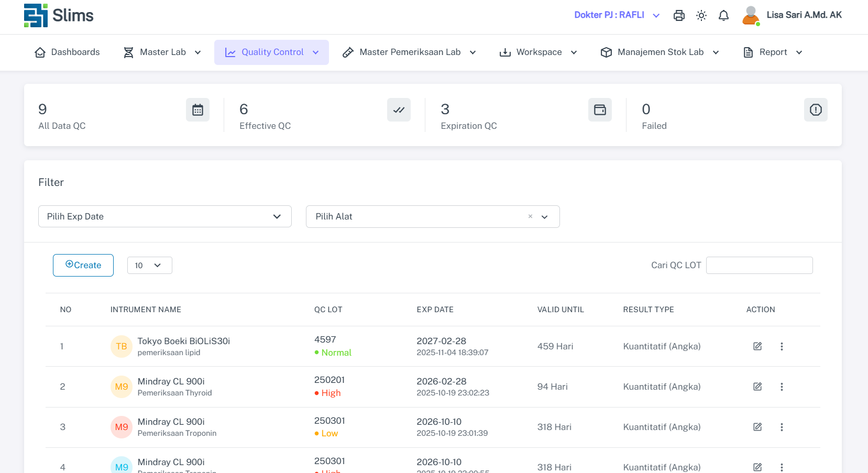
Task: Open more options for Mindray Thyroid row
Action: 782,387
